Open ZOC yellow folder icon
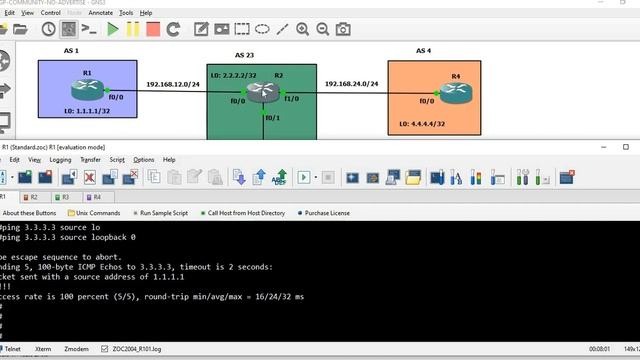640x360 pixels. coord(413,178)
